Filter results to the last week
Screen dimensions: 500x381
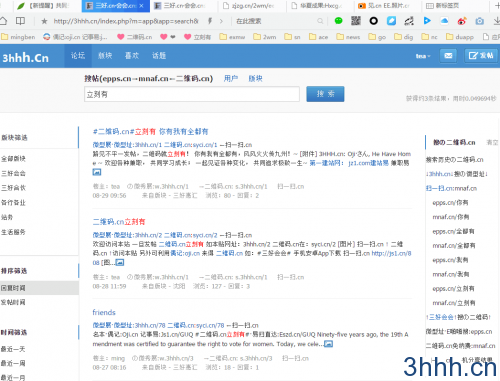[13, 363]
